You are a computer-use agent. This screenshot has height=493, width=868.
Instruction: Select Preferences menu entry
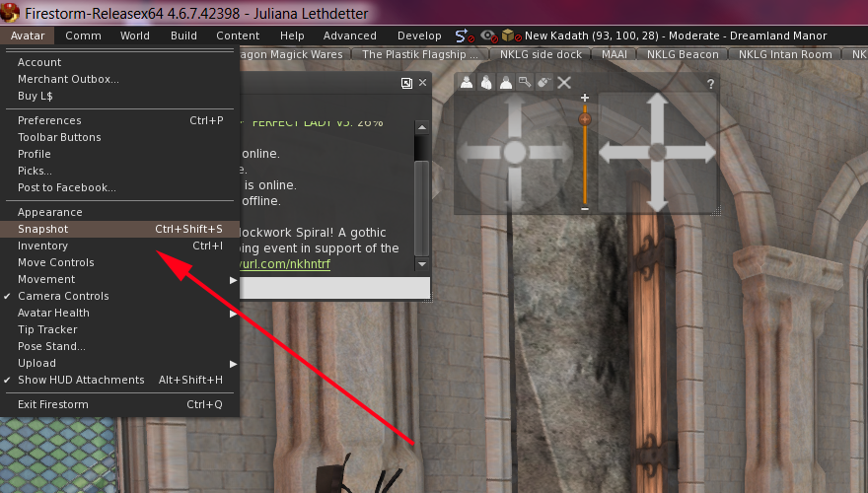119,120
